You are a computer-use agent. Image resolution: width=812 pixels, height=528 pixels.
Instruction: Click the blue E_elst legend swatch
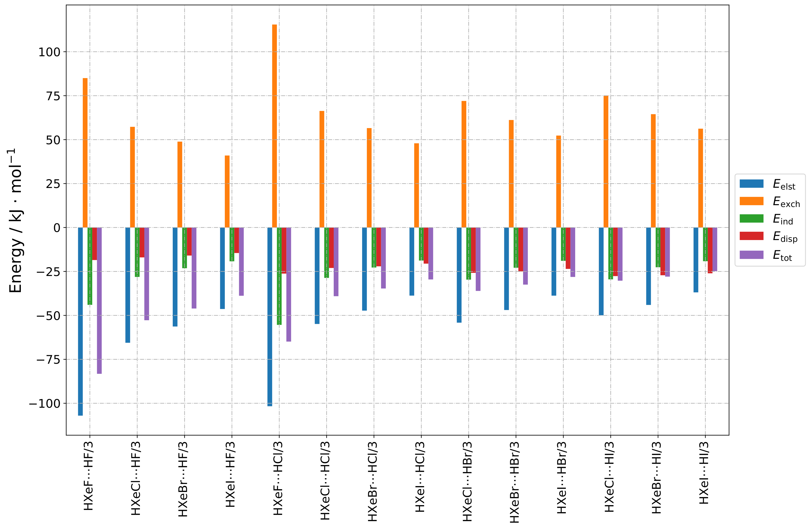[x=751, y=184]
